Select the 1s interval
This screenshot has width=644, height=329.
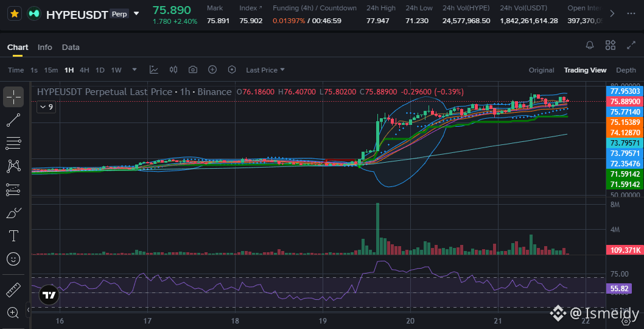pos(34,70)
